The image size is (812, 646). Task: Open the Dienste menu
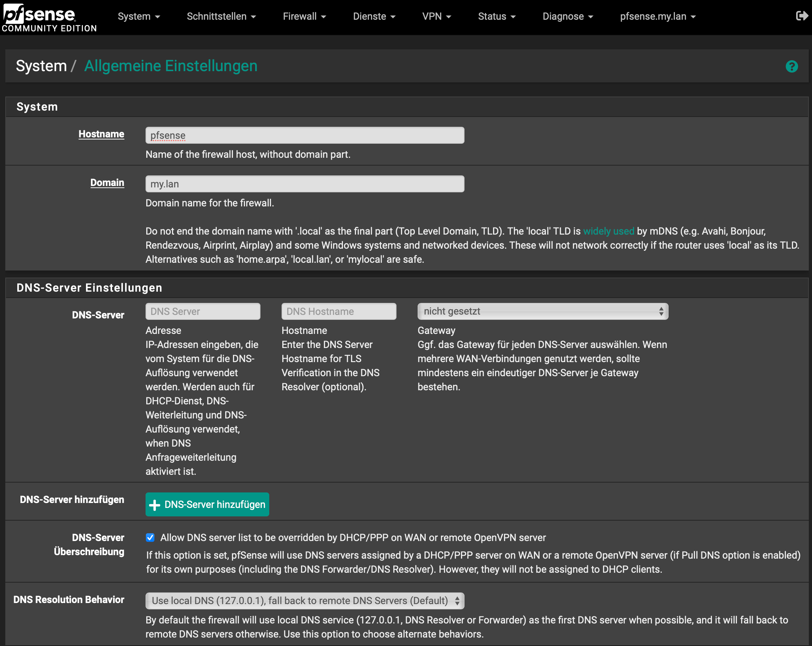(374, 17)
